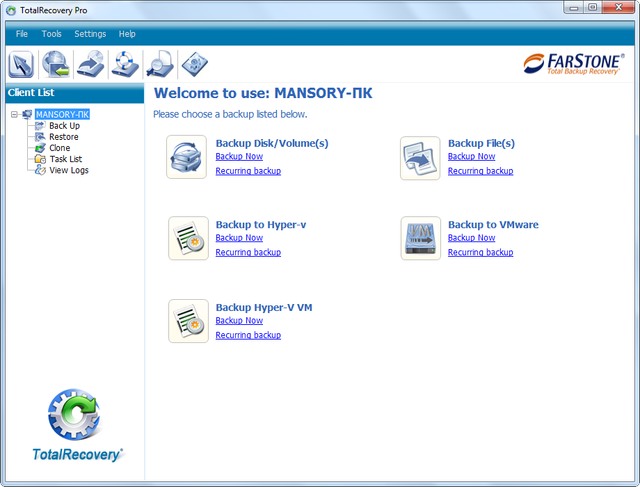This screenshot has width=640, height=487.
Task: Click the magnifying glass disk toolbar icon
Action: [159, 64]
